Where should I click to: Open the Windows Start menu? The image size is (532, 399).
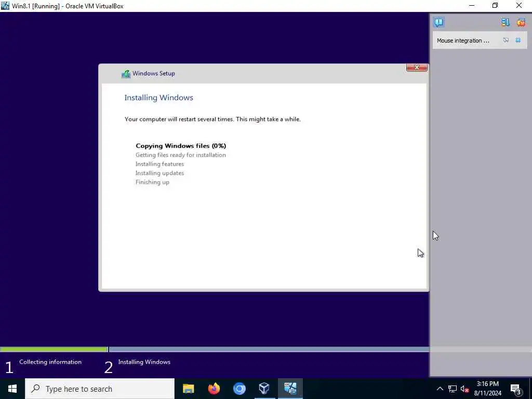(12, 389)
